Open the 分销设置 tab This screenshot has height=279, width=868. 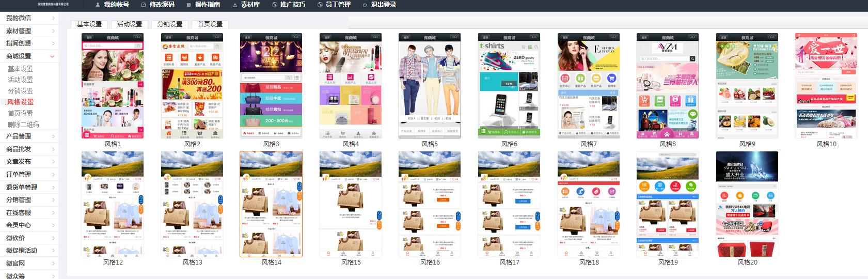pyautogui.click(x=170, y=24)
